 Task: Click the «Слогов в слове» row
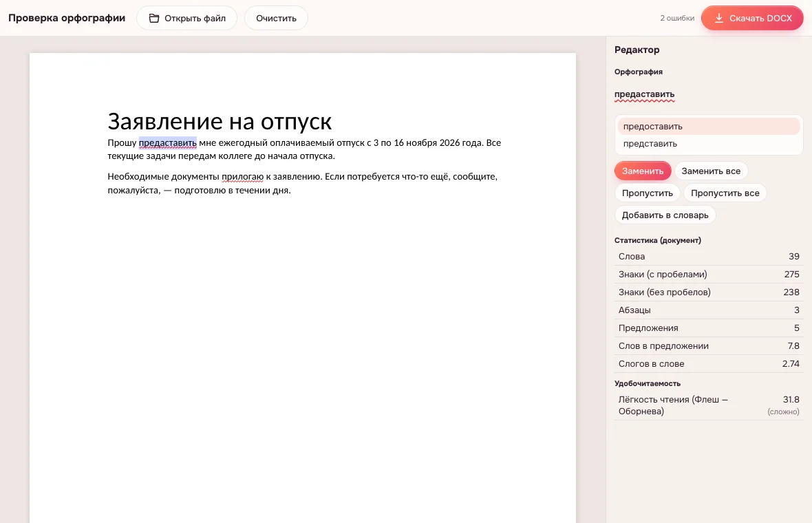(708, 363)
